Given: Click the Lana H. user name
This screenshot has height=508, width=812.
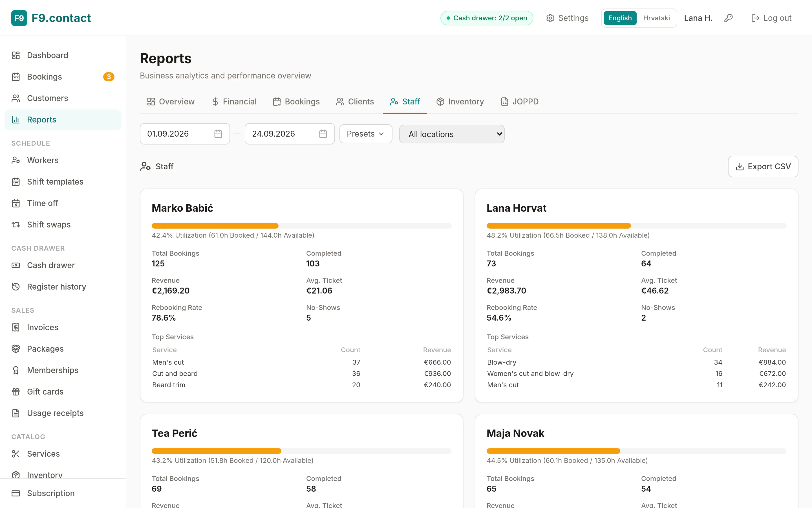Looking at the screenshot, I should pyautogui.click(x=698, y=18).
